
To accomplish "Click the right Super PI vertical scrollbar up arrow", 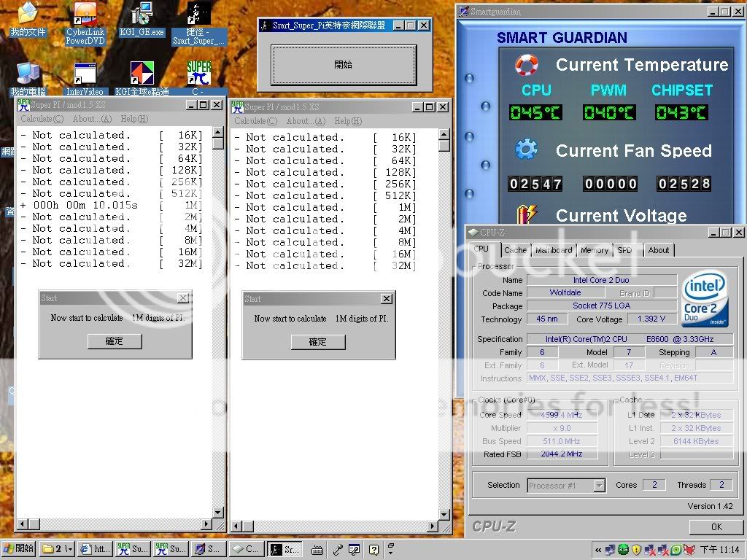I will pyautogui.click(x=444, y=134).
